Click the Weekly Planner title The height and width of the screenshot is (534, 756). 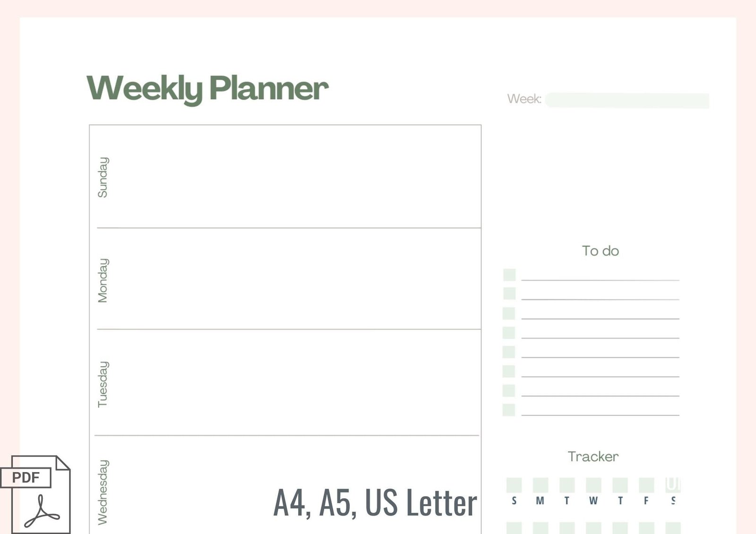207,89
